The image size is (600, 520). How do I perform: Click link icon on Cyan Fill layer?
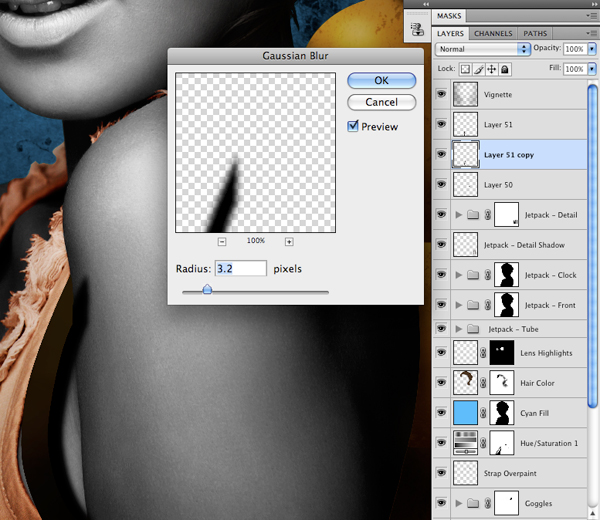[x=483, y=413]
